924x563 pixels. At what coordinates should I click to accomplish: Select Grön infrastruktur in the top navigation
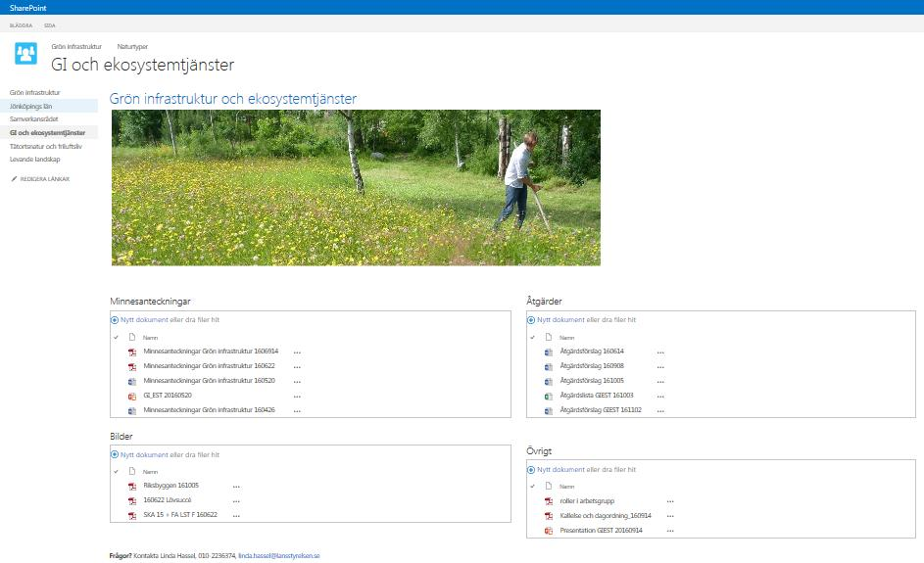76,47
